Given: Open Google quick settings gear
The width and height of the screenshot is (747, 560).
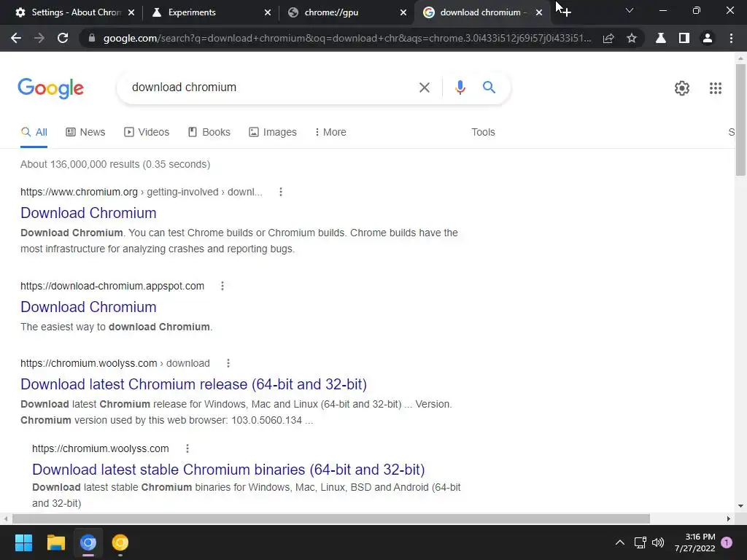Looking at the screenshot, I should [x=682, y=88].
